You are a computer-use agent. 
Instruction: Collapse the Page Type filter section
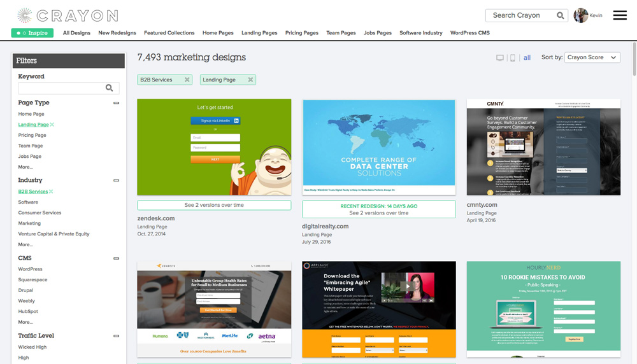pyautogui.click(x=116, y=102)
